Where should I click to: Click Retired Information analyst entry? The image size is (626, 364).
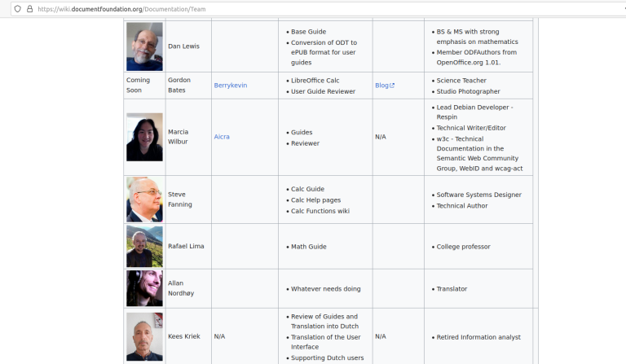pos(478,337)
